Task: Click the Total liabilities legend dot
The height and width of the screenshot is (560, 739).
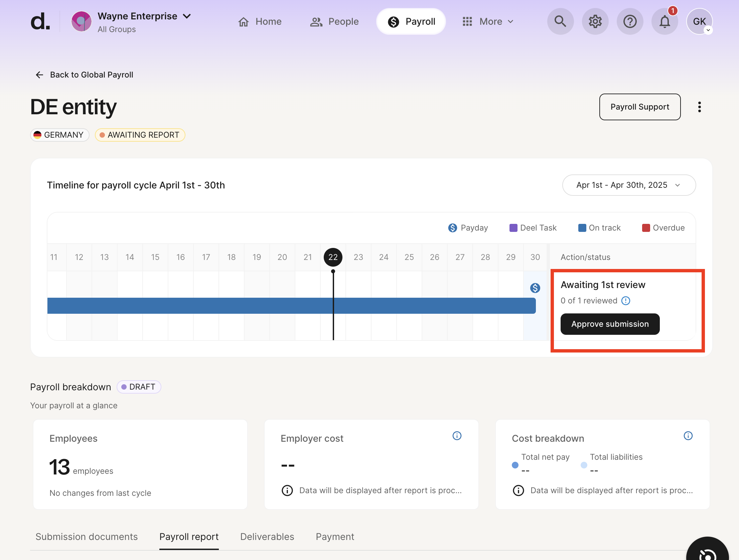Action: coord(584,465)
